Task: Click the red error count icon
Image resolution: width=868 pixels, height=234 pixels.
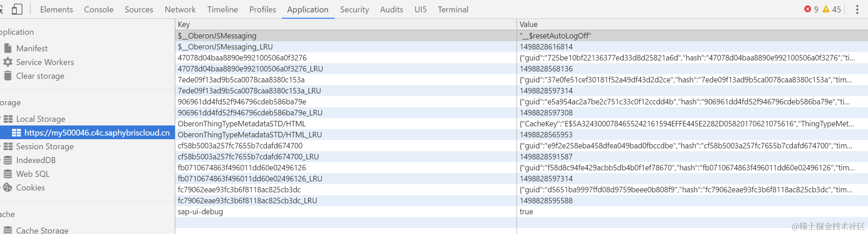Action: tap(807, 9)
